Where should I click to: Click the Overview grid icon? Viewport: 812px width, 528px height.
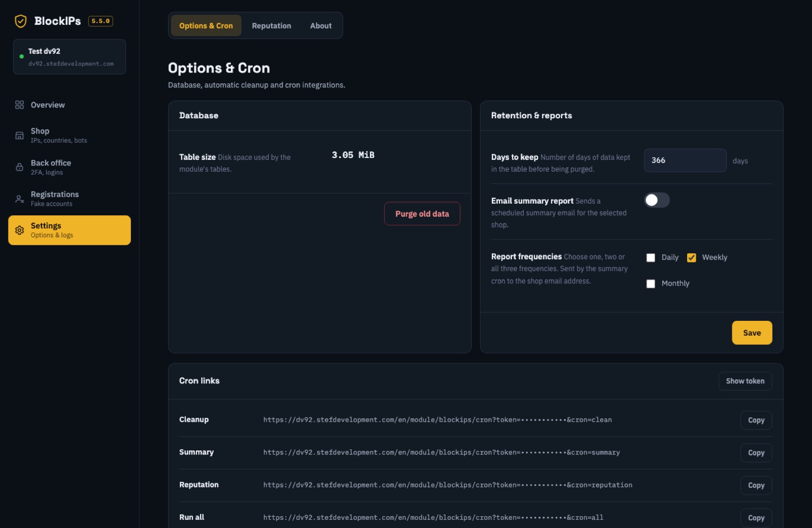(19, 105)
